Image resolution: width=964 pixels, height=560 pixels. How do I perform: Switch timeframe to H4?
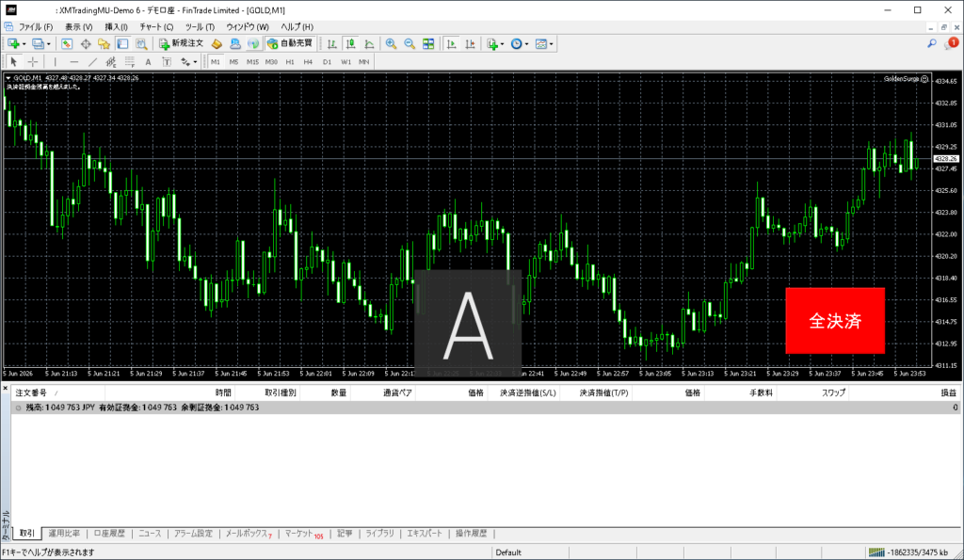308,61
